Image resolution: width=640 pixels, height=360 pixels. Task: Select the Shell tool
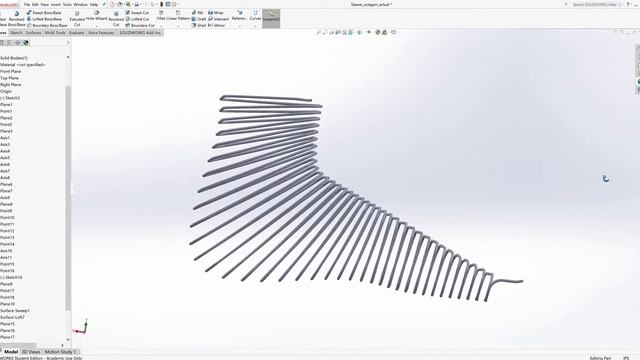(x=198, y=25)
